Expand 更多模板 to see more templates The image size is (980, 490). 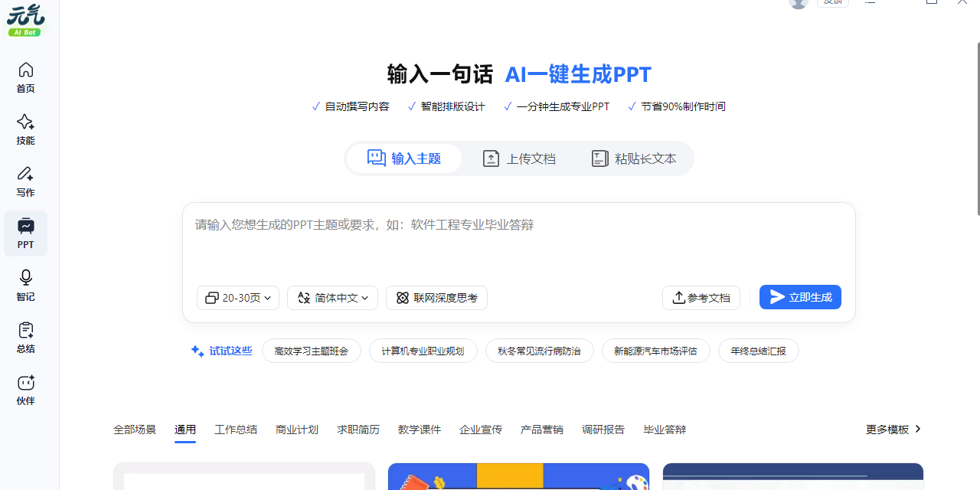893,430
